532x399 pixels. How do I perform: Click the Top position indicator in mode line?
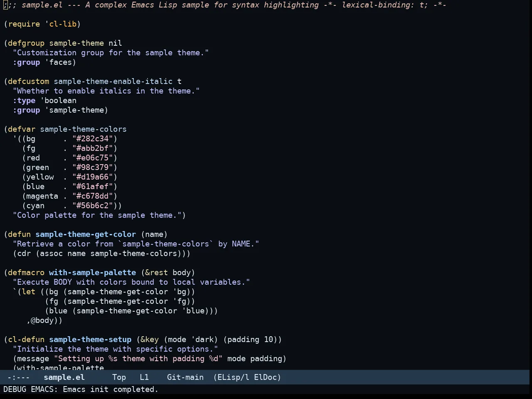click(119, 377)
